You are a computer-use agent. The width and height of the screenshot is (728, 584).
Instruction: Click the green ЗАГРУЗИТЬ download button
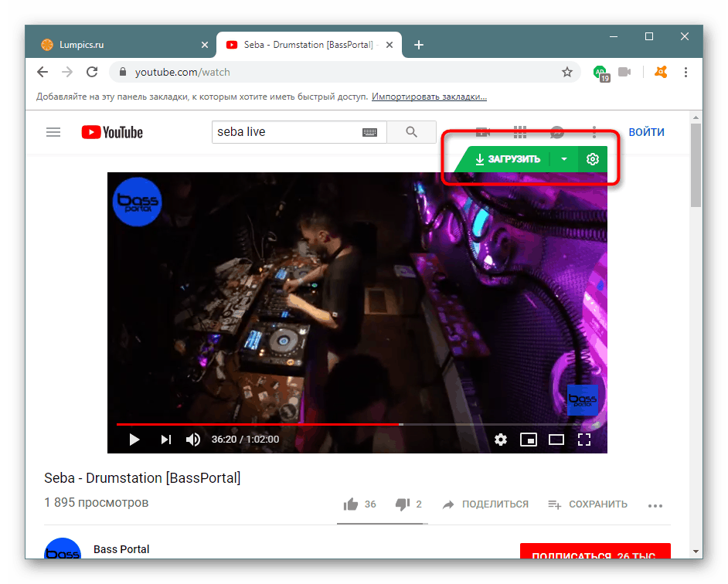pos(508,159)
